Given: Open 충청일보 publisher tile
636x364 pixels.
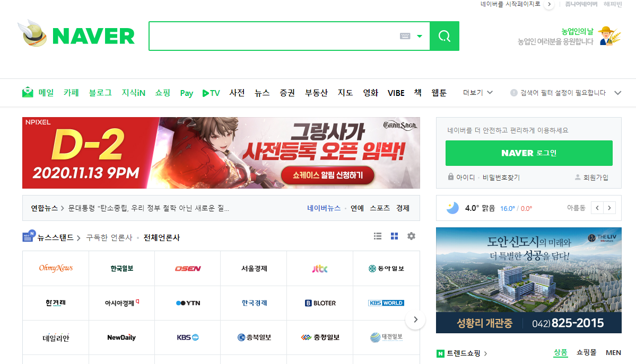Looking at the screenshot, I should pos(320,338).
